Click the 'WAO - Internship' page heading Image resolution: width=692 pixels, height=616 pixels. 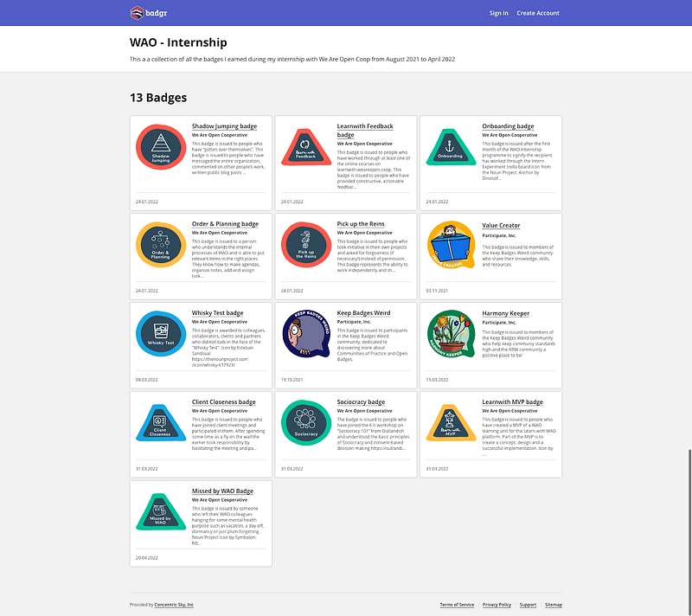pyautogui.click(x=178, y=42)
